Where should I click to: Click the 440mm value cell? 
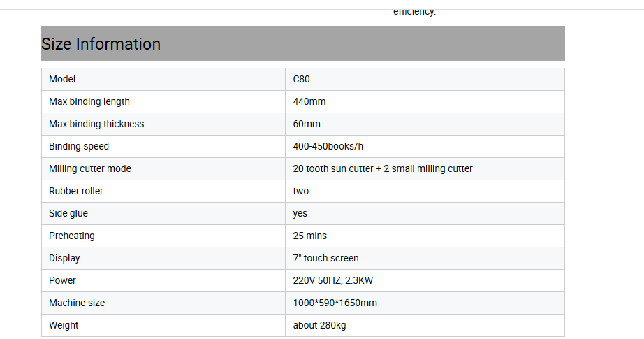(425, 101)
